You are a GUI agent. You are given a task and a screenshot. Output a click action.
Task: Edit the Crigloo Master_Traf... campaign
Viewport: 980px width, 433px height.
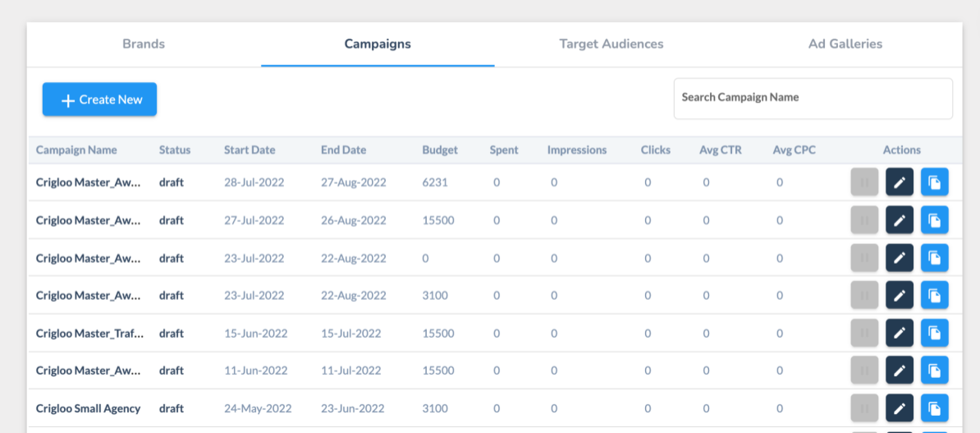tap(900, 333)
